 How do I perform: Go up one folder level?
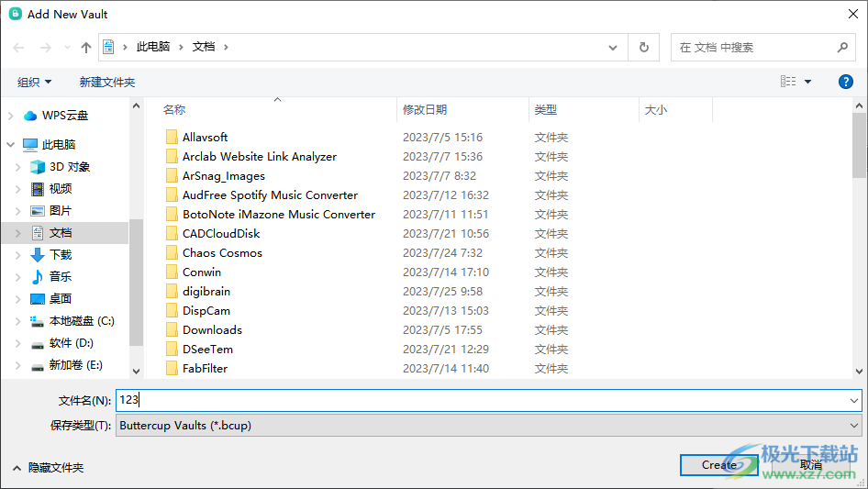click(86, 48)
